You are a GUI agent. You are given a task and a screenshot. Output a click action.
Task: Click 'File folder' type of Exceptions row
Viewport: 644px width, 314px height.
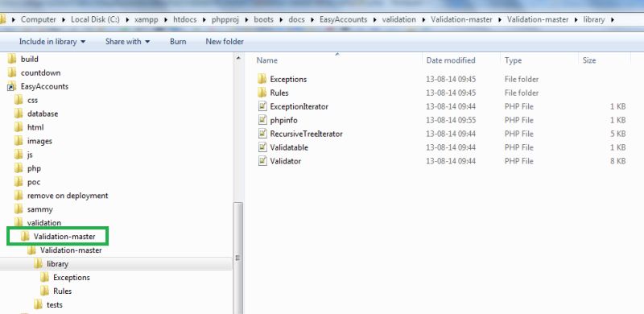pyautogui.click(x=522, y=79)
